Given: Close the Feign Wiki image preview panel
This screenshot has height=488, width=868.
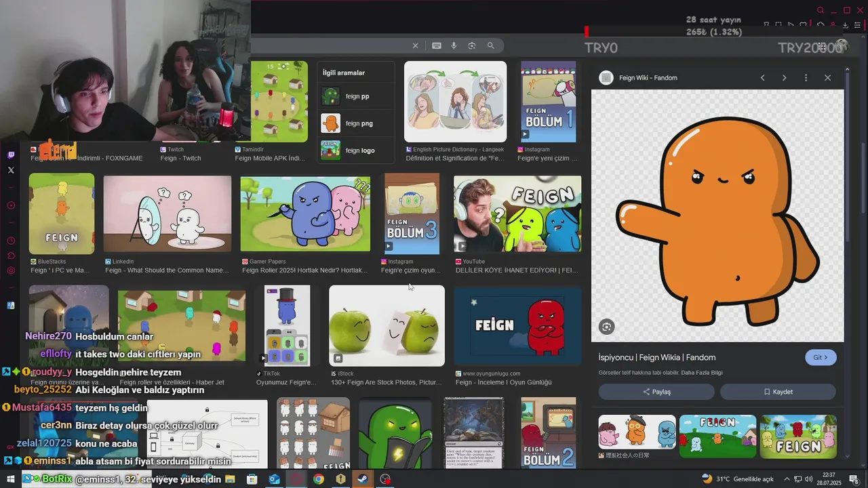Looking at the screenshot, I should pyautogui.click(x=827, y=78).
